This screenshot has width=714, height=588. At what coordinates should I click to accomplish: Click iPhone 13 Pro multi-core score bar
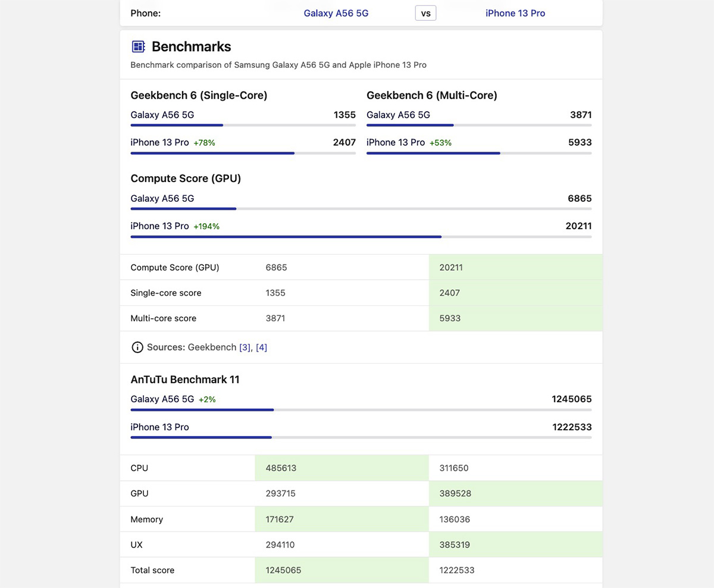pos(433,153)
